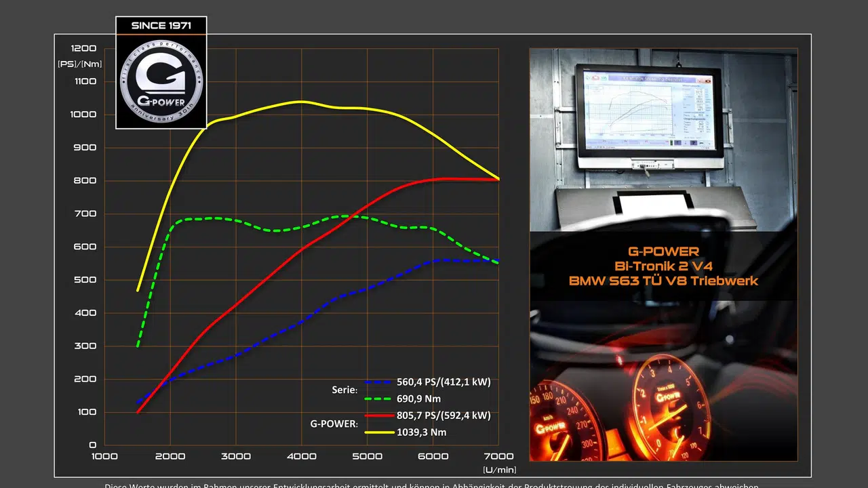The height and width of the screenshot is (488, 868).
Task: Click the blue dashed legend line for 560,4 PS
Action: [x=377, y=382]
